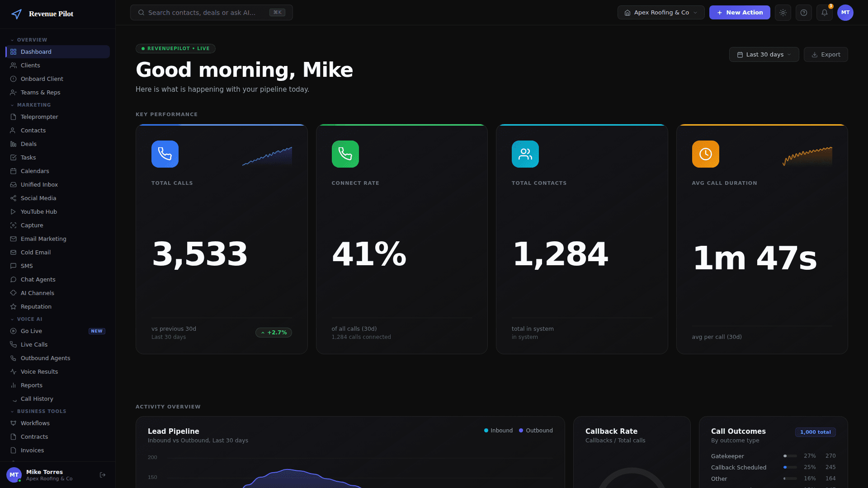Click the New Action button
The width and height of the screenshot is (868, 488).
click(x=740, y=13)
